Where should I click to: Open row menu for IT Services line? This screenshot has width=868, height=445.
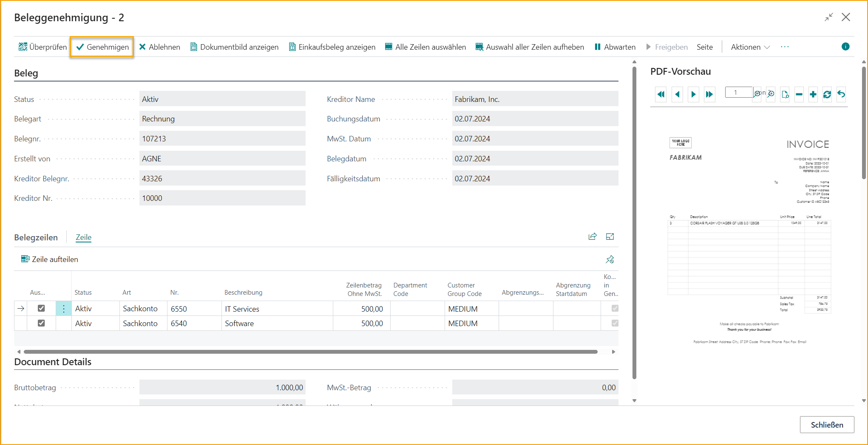point(64,309)
